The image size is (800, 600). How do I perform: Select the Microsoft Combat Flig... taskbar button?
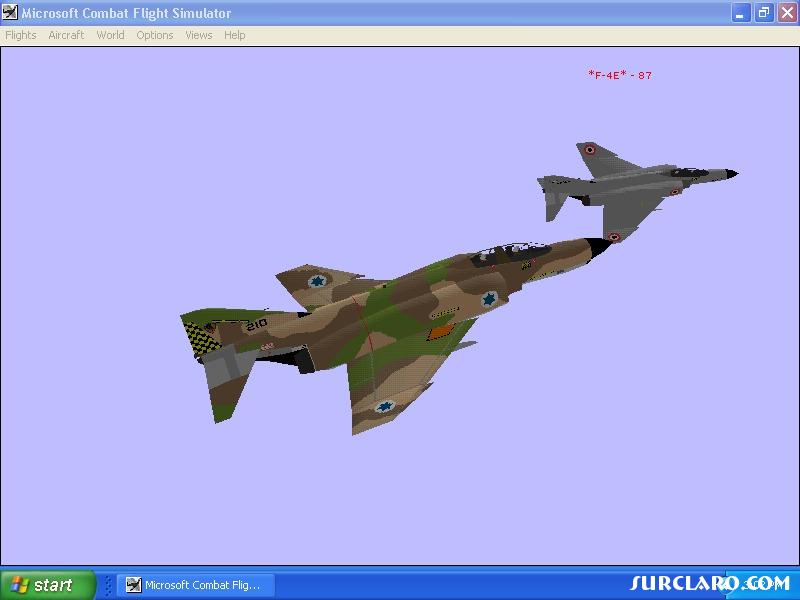tap(196, 585)
